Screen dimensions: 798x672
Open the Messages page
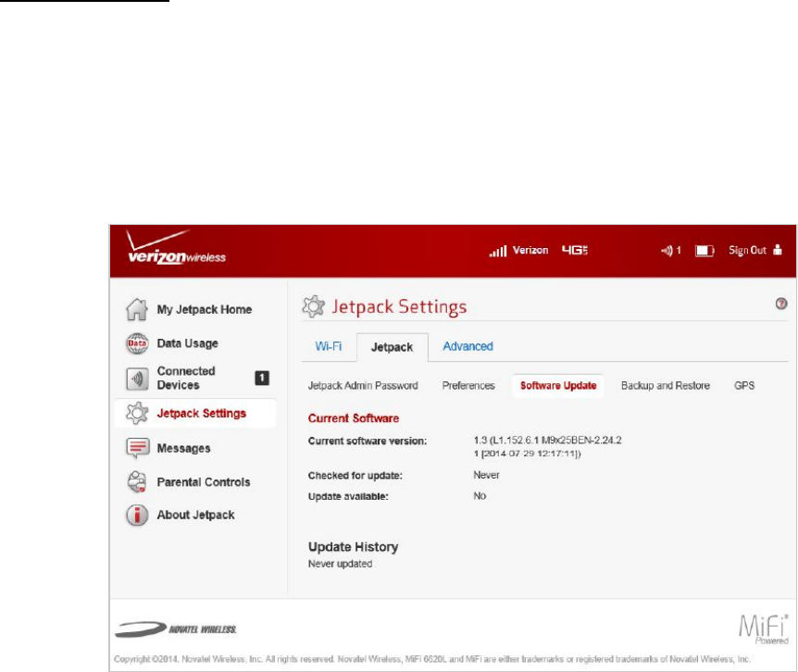pos(183,448)
